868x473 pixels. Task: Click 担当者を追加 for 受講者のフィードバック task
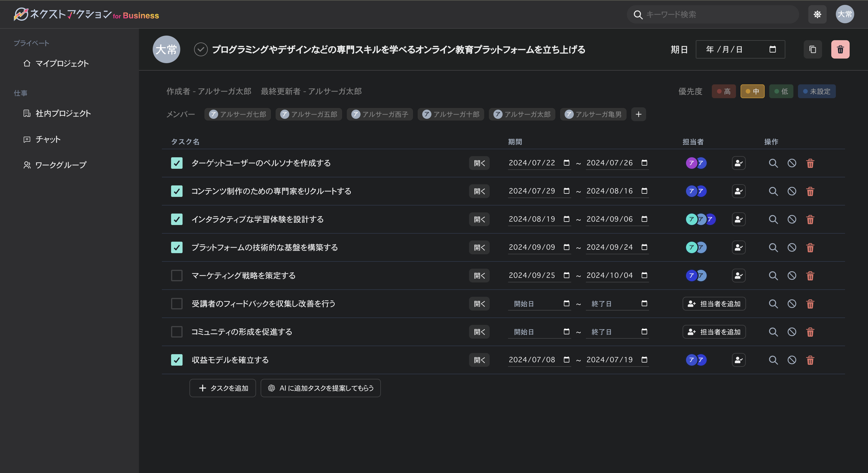(x=714, y=304)
